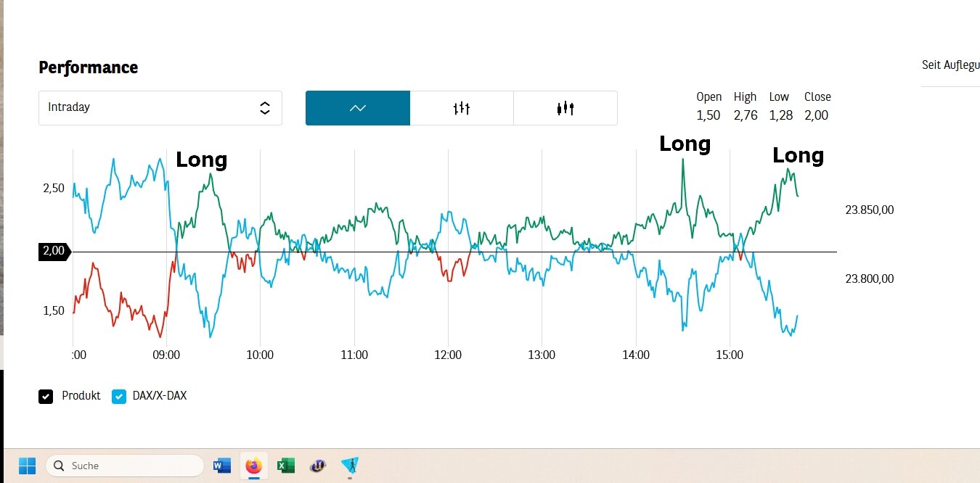Click the Seit Auflegung tab
Viewport: 980px width, 483px height.
tap(950, 65)
